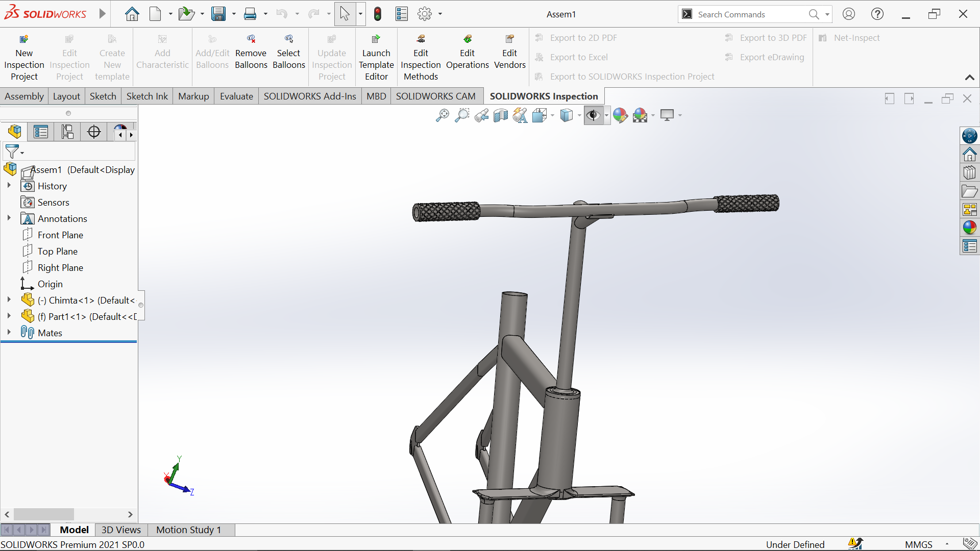
Task: Switch to the Evaluate tab
Action: 236,96
